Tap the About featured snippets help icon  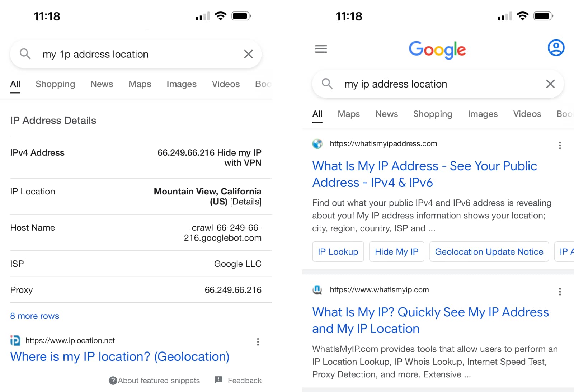coord(113,381)
